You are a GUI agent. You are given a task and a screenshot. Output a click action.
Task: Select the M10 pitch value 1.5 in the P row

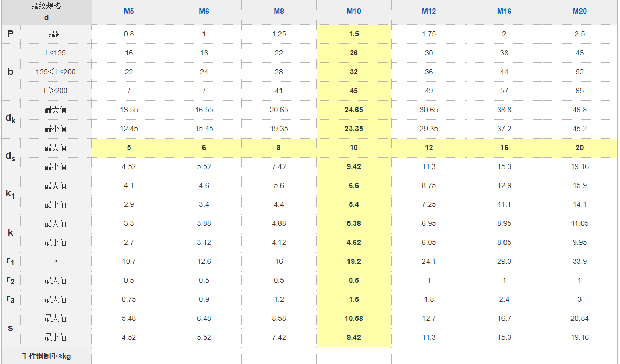[x=354, y=34]
